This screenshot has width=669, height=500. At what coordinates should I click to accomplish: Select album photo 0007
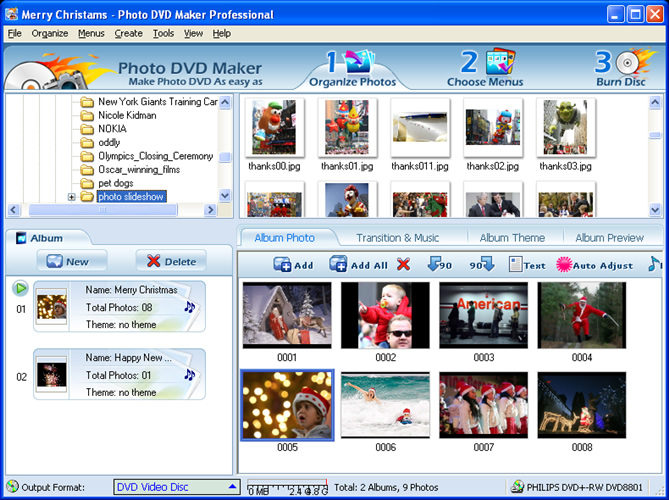click(484, 405)
